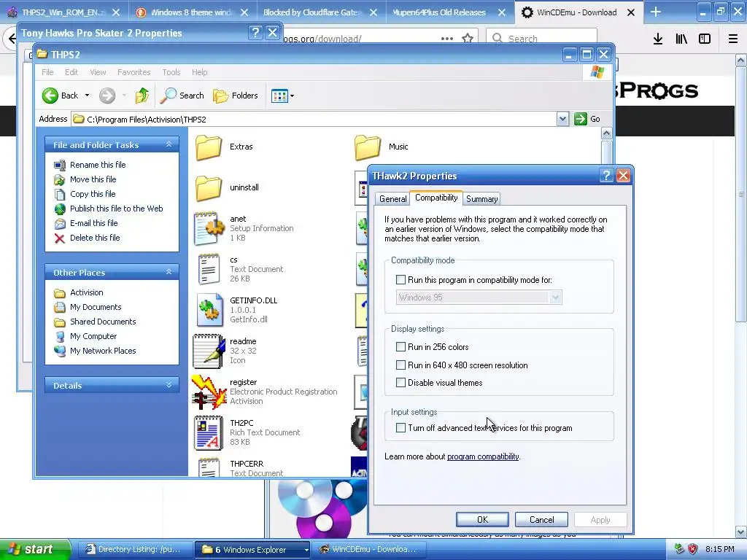Viewport: 747px width, 560px height.
Task: Open the Search magnifier in Explorer toolbar
Action: [168, 96]
